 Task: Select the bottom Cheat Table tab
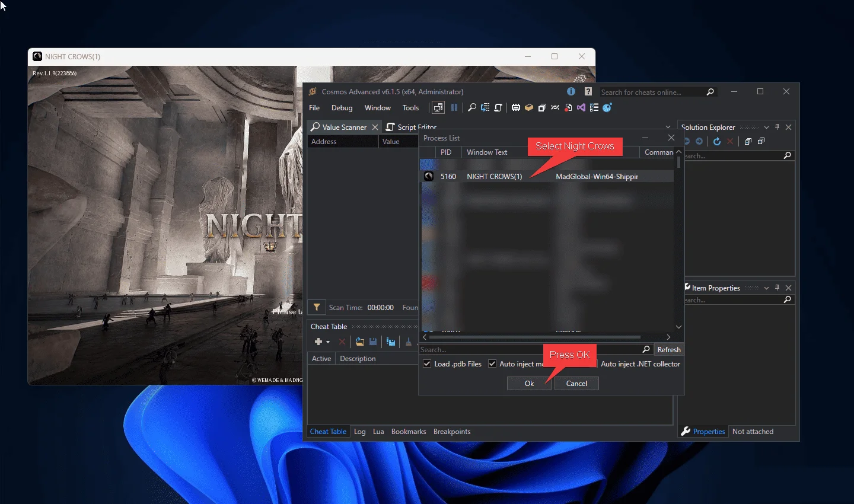pyautogui.click(x=328, y=431)
